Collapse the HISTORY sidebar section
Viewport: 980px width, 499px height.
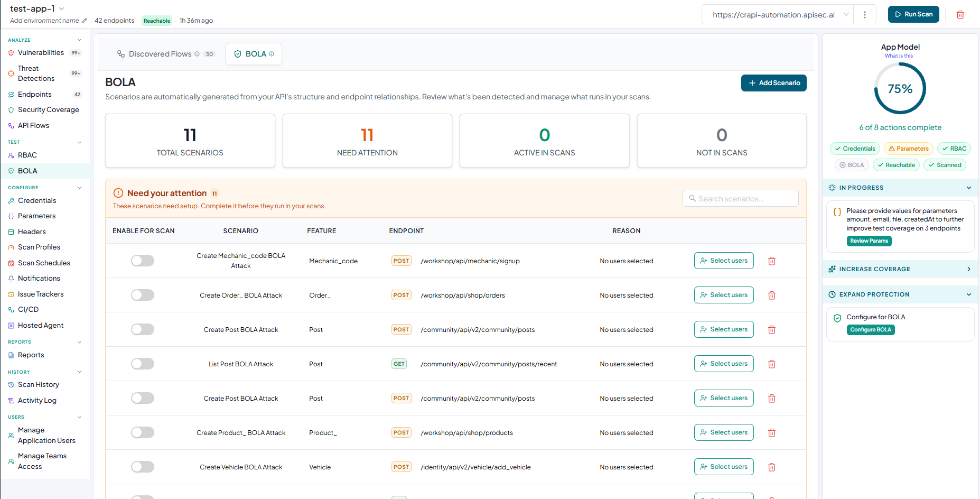79,372
